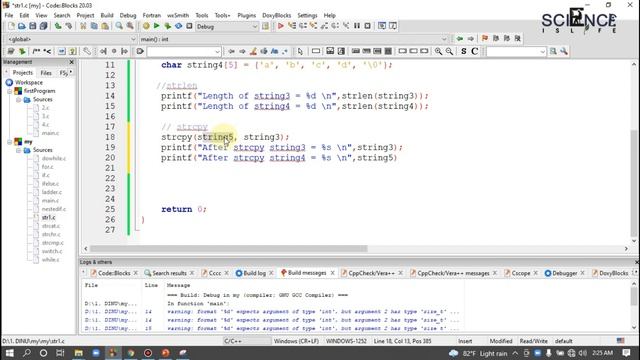
Task: Click the Build and run icon
Action: (168, 26)
